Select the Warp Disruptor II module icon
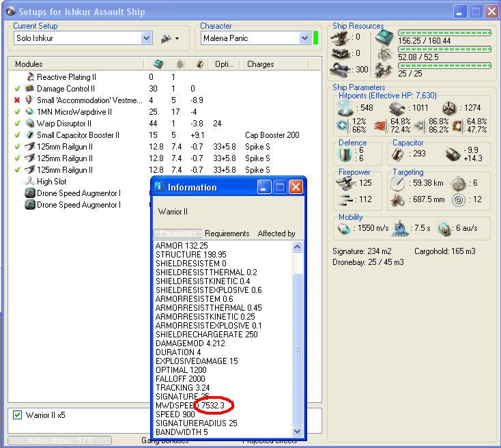The height and width of the screenshot is (448, 501). pyautogui.click(x=30, y=123)
